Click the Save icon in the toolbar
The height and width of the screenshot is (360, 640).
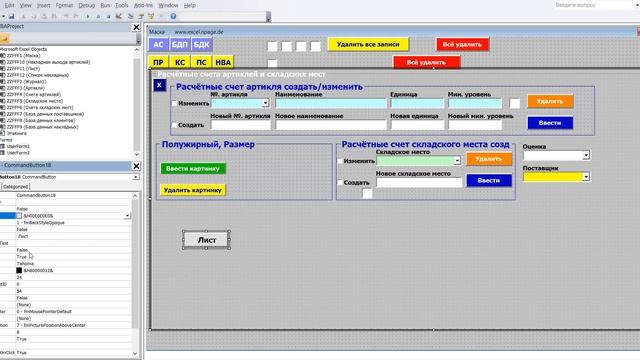point(11,16)
